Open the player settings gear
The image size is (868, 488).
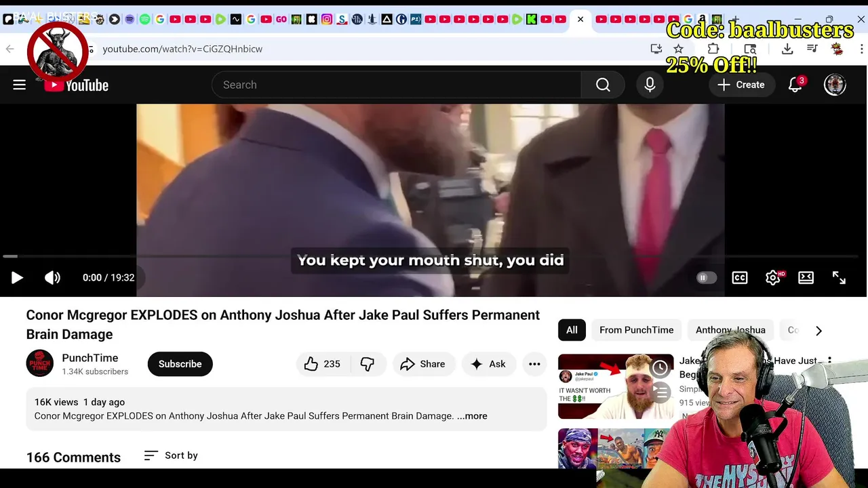click(x=772, y=277)
